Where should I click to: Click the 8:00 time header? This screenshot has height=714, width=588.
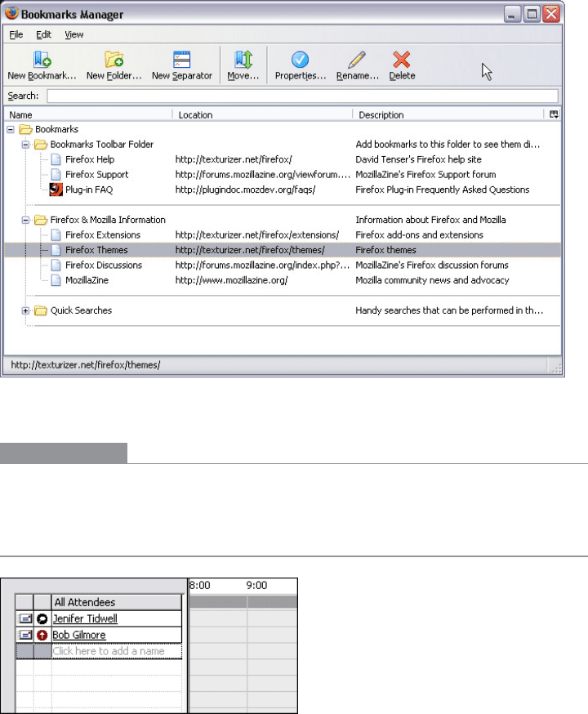tap(200, 586)
